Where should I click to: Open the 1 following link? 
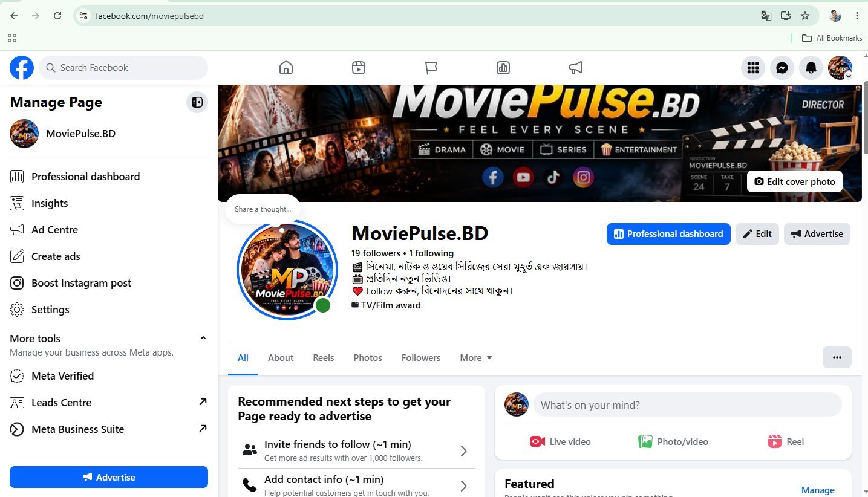tap(431, 253)
